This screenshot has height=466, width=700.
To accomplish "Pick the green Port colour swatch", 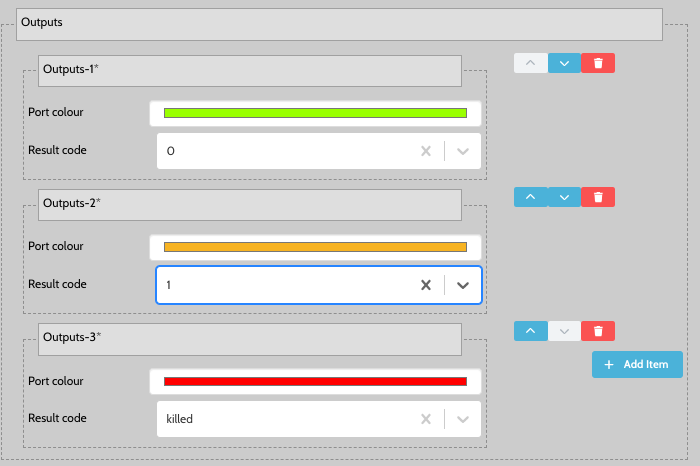I will [x=315, y=113].
